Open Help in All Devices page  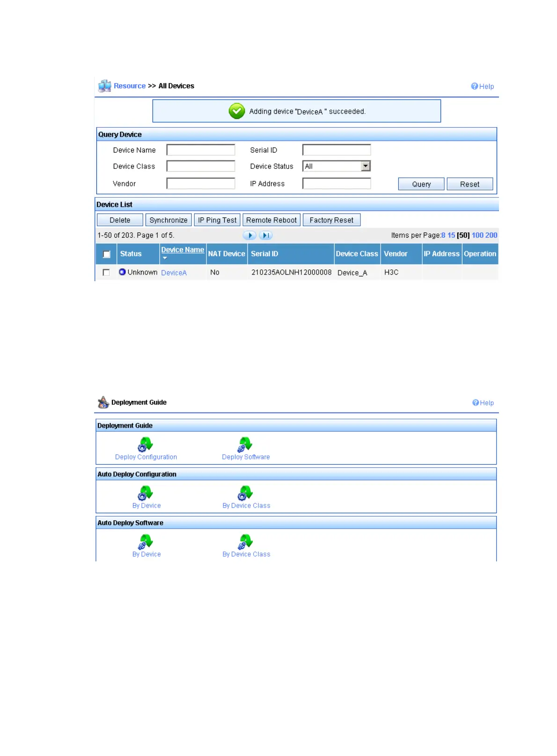(483, 87)
